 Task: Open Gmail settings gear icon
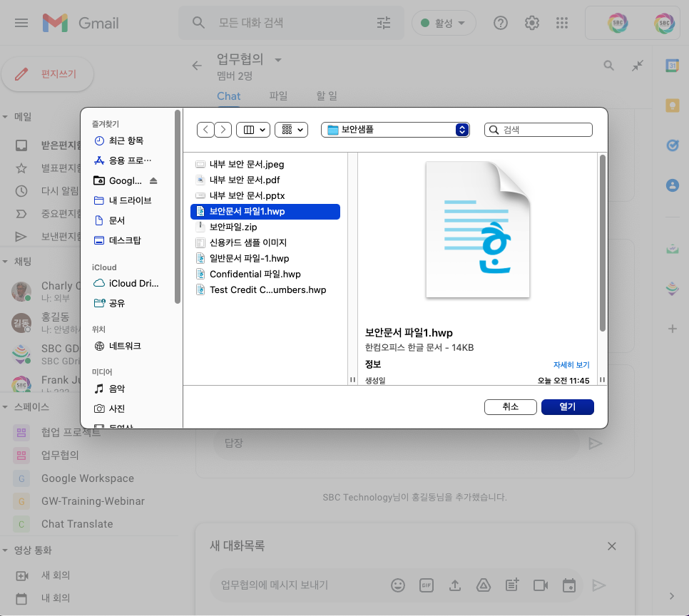coord(531,22)
